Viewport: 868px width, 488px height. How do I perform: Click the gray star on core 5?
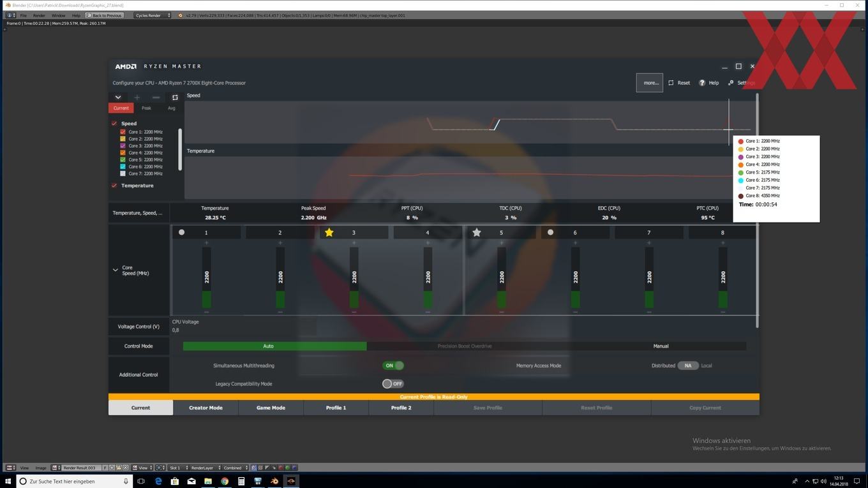[x=477, y=232]
